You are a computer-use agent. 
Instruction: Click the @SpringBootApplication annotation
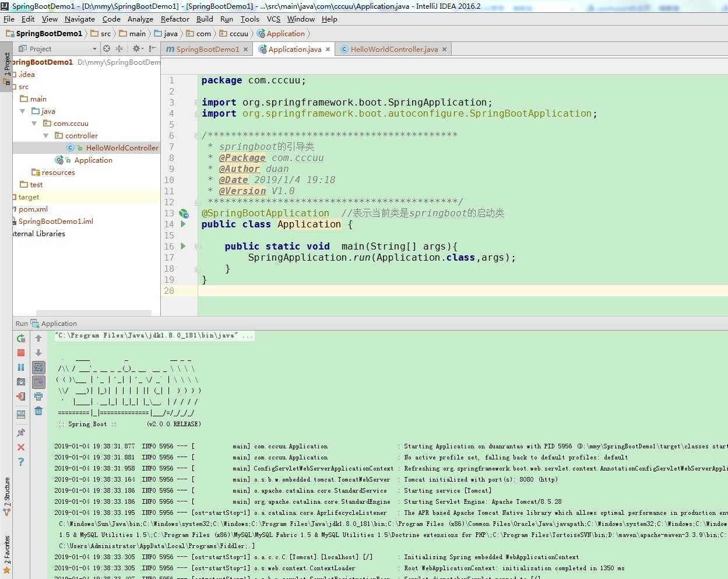pos(265,213)
